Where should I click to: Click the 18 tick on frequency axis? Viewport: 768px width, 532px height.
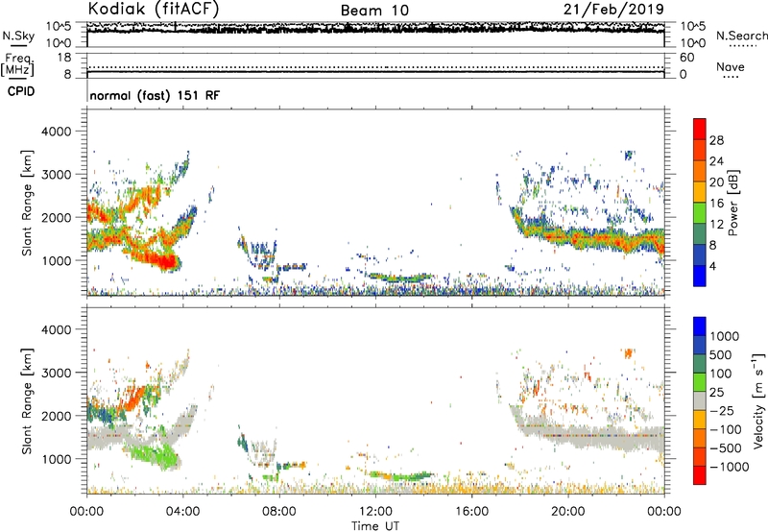click(64, 58)
